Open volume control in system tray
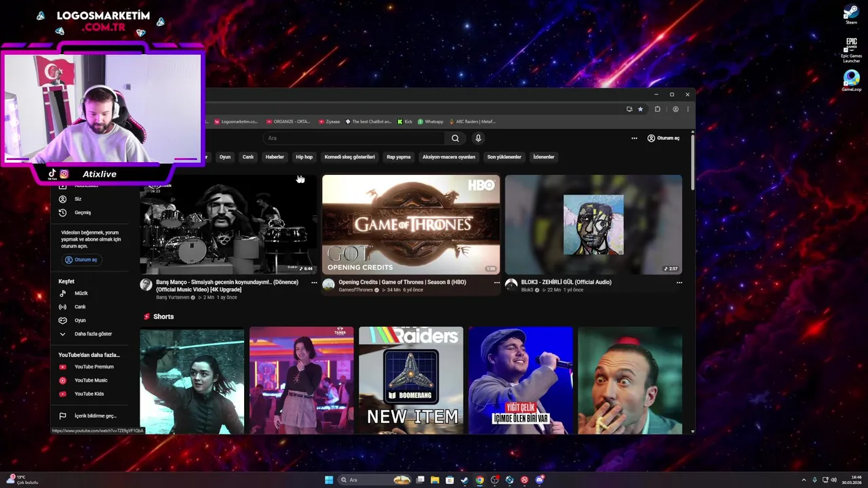Viewport: 868px width, 488px height. tap(834, 480)
